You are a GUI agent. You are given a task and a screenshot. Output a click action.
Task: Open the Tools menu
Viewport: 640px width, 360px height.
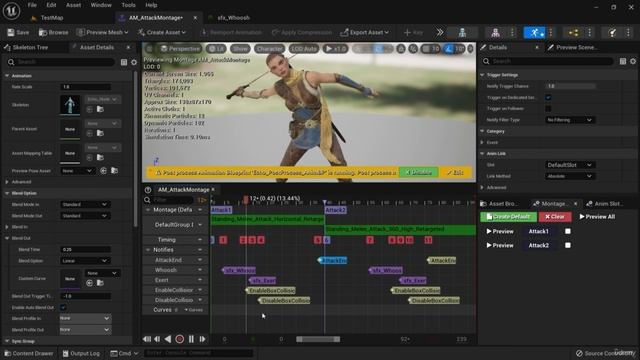coord(128,5)
